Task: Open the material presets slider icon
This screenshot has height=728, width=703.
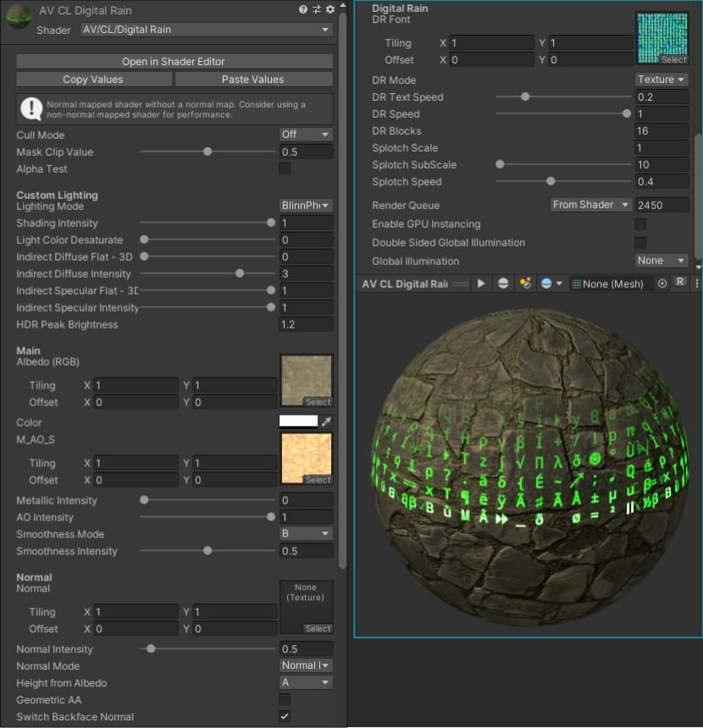Action: pos(317,10)
